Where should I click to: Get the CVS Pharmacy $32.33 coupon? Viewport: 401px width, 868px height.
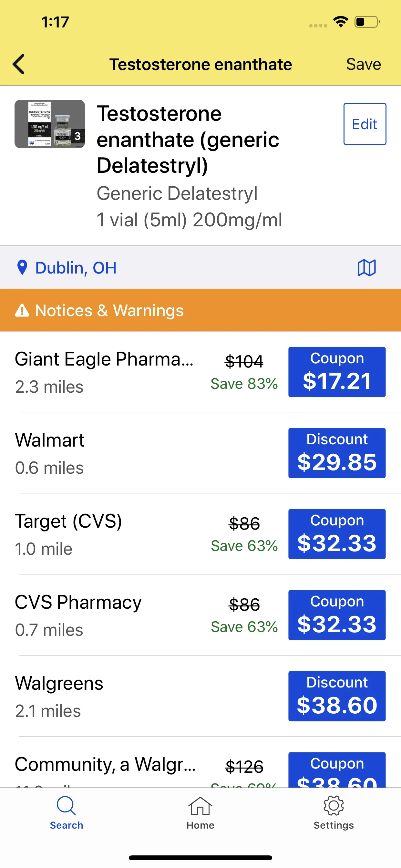click(x=337, y=615)
